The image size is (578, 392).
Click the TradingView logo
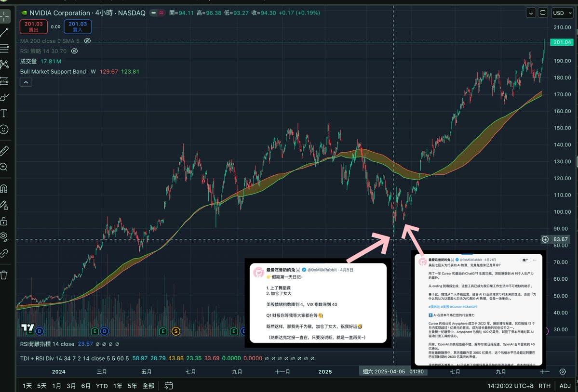click(27, 327)
